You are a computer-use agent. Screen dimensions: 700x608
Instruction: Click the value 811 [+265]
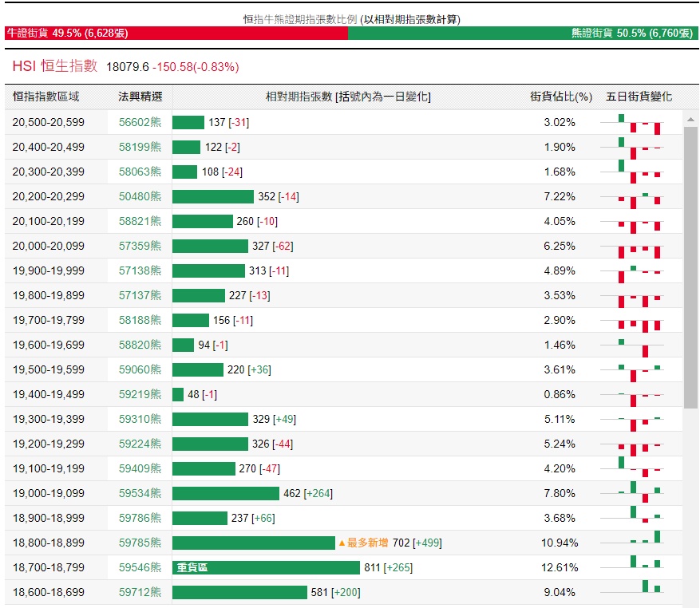[x=389, y=567]
